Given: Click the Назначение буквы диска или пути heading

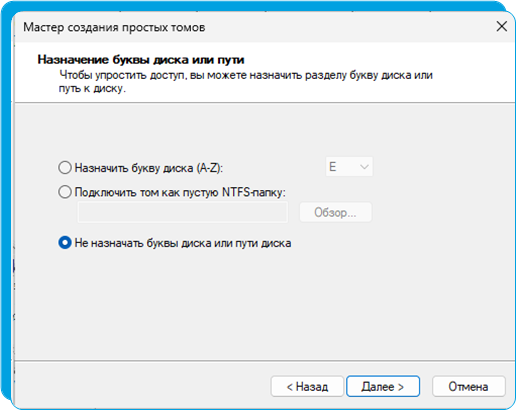Looking at the screenshot, I should pyautogui.click(x=141, y=60).
